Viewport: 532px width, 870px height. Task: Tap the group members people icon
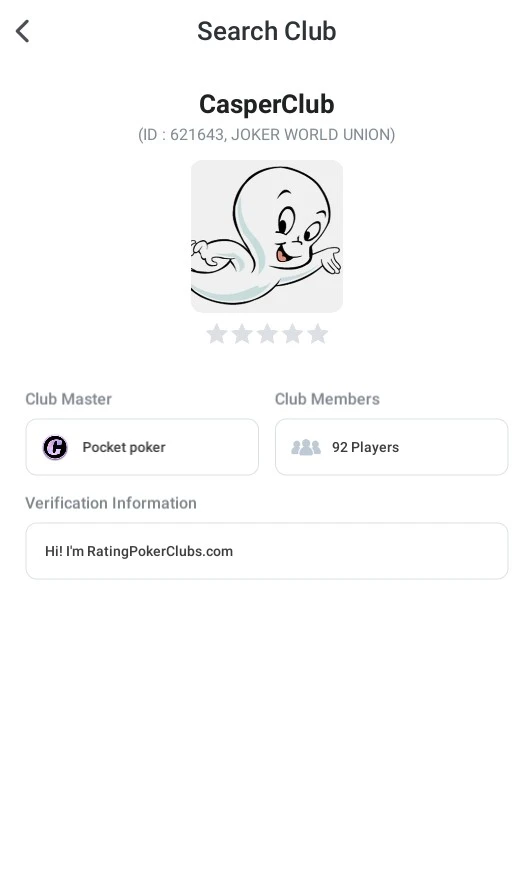point(306,447)
